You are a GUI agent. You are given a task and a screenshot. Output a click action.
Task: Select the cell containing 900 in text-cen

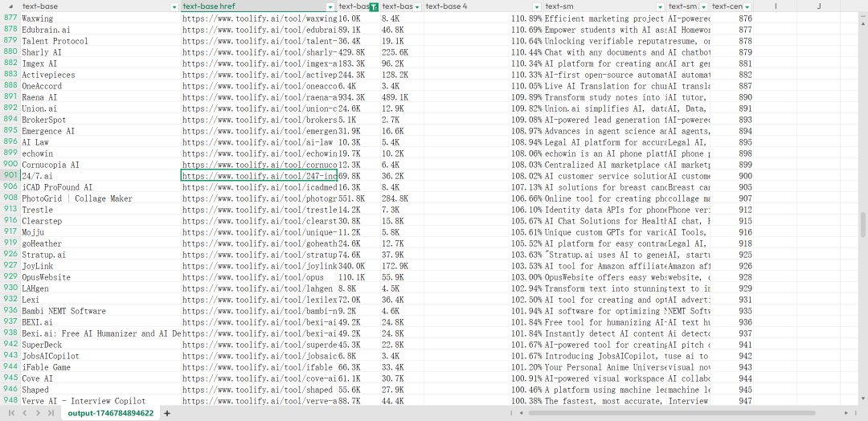pos(731,176)
